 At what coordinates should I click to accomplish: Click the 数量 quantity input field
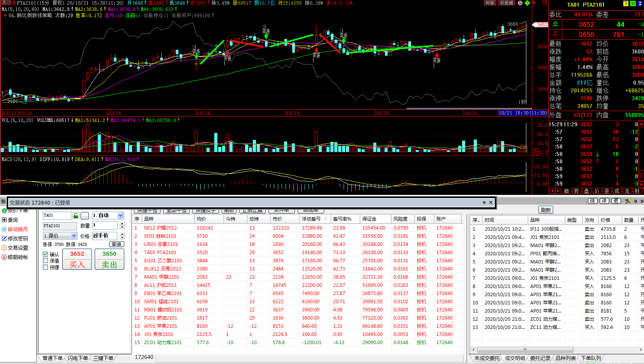click(105, 225)
